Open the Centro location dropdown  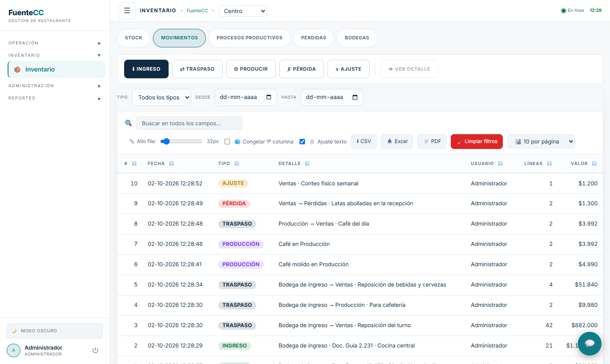coord(243,11)
